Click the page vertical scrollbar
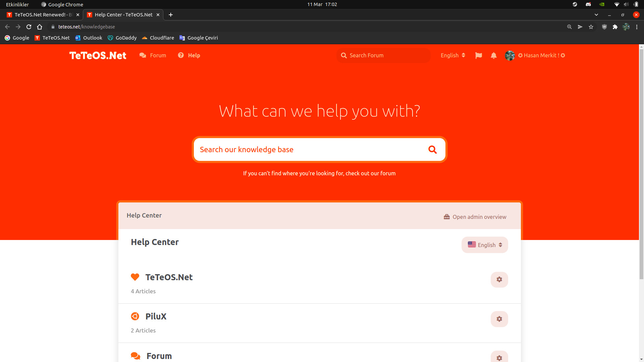 641,164
